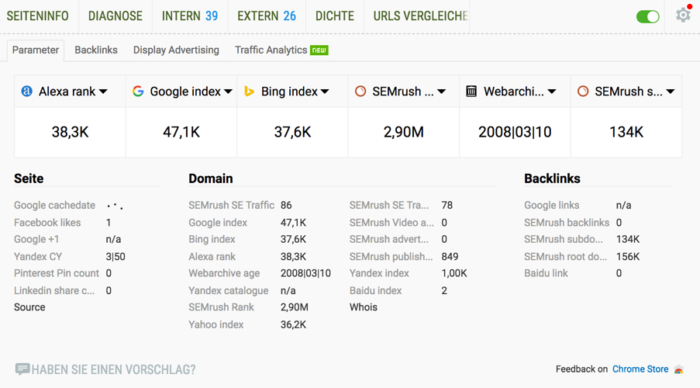Click the 37,6K Bing index value card

tap(292, 132)
